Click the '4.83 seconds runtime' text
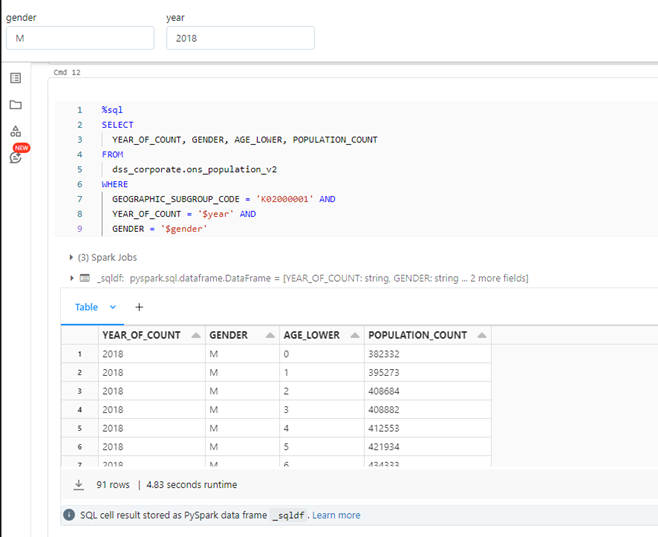658x537 pixels. click(192, 485)
